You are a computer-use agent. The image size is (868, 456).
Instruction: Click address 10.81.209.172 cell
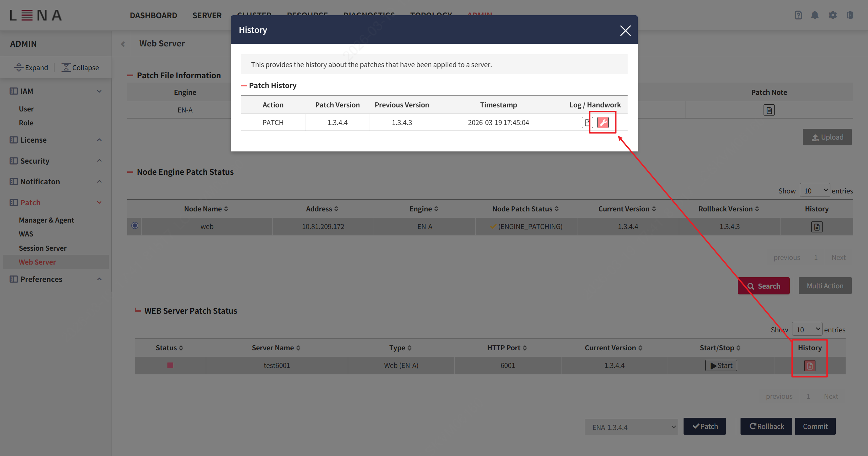coord(323,227)
